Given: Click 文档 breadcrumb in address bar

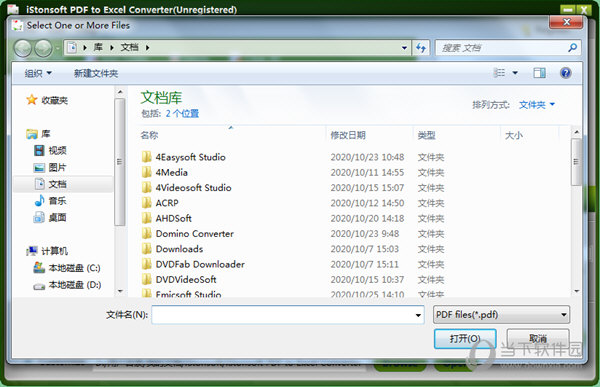Looking at the screenshot, I should (x=129, y=47).
